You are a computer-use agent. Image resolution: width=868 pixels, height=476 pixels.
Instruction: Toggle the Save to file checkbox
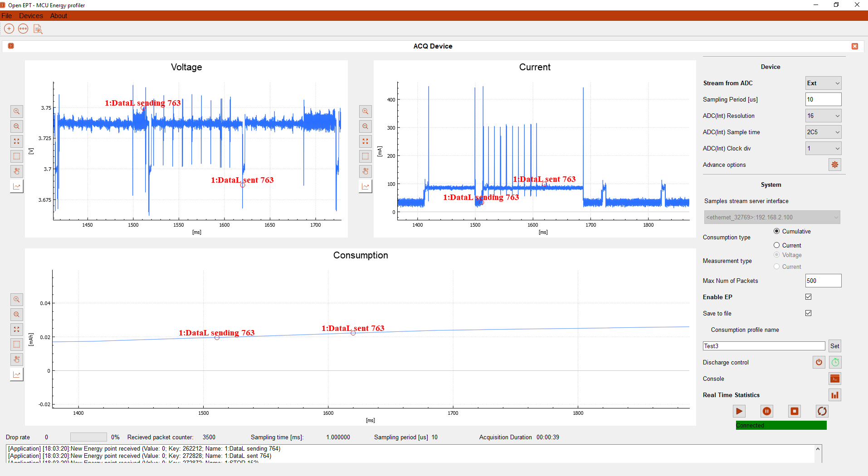point(808,313)
